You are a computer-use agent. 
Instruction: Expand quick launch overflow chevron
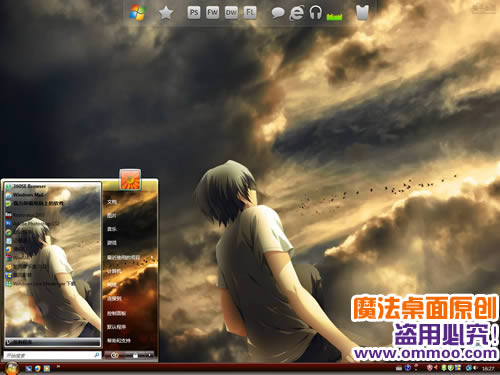point(58,367)
